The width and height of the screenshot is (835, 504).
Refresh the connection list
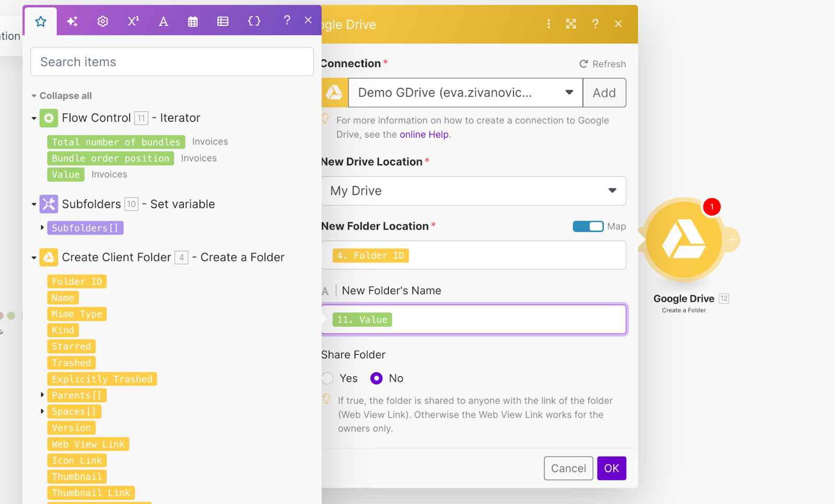pyautogui.click(x=603, y=64)
